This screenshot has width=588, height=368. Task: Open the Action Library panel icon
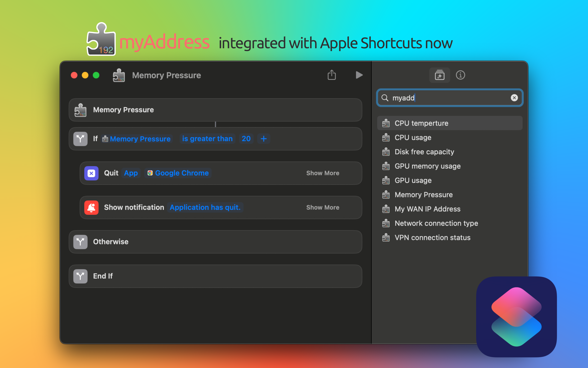tap(440, 75)
